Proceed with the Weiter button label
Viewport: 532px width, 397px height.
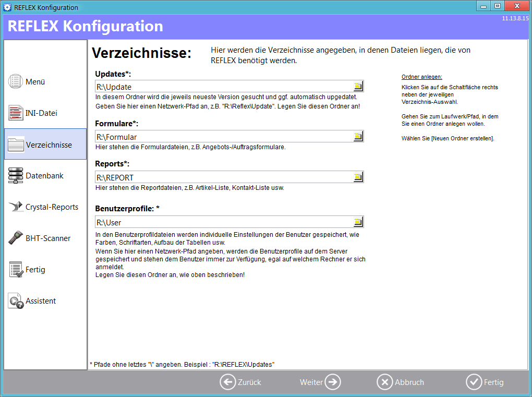pyautogui.click(x=311, y=382)
